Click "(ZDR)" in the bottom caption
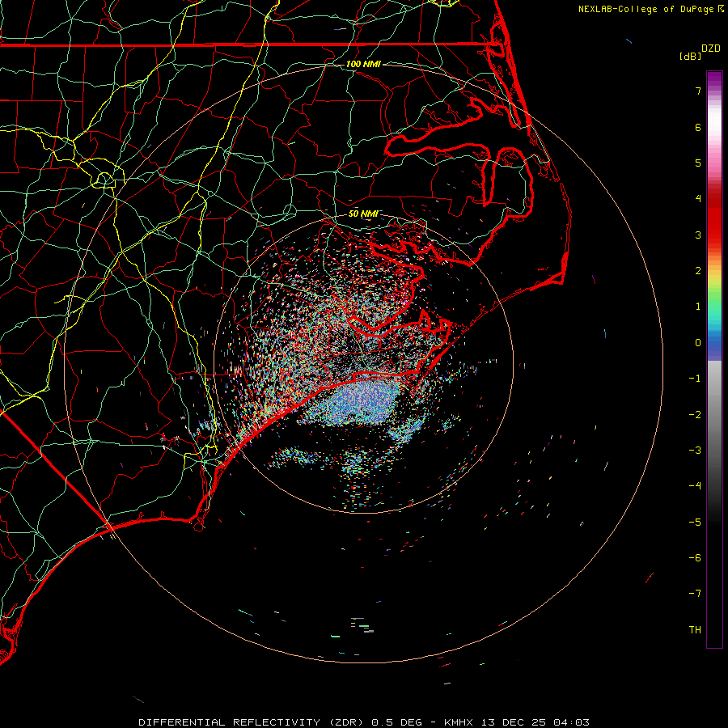Image resolution: width=728 pixels, height=728 pixels. 348,722
